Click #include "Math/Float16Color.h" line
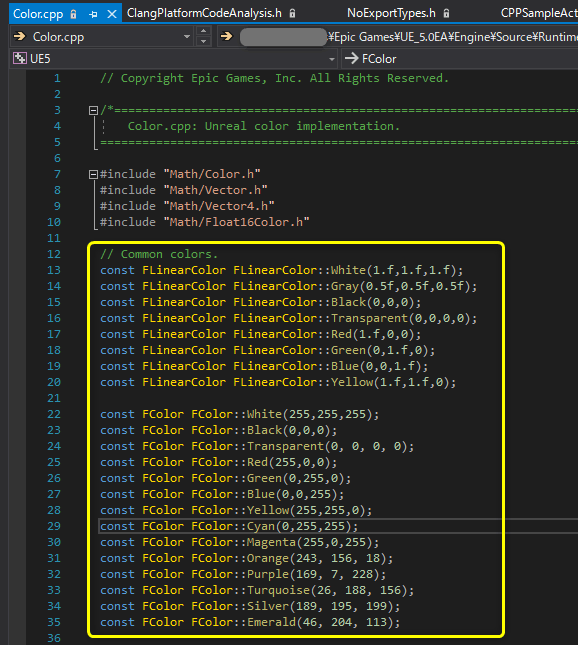 click(x=204, y=222)
